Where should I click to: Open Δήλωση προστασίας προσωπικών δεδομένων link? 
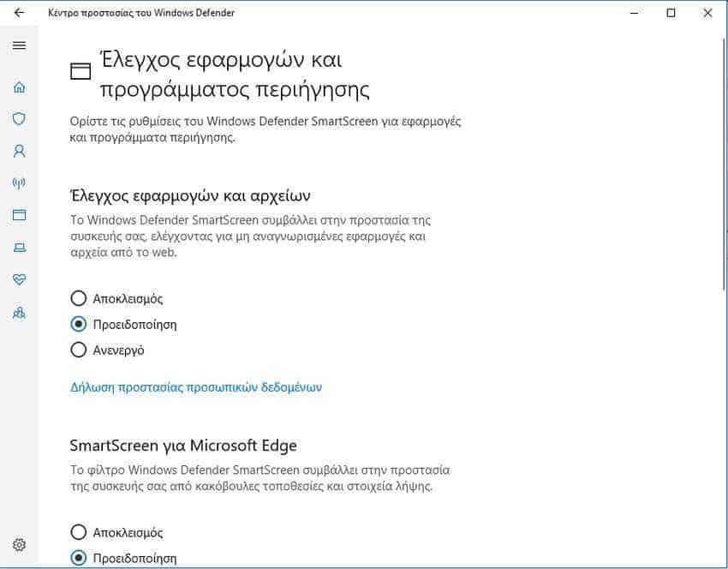196,387
